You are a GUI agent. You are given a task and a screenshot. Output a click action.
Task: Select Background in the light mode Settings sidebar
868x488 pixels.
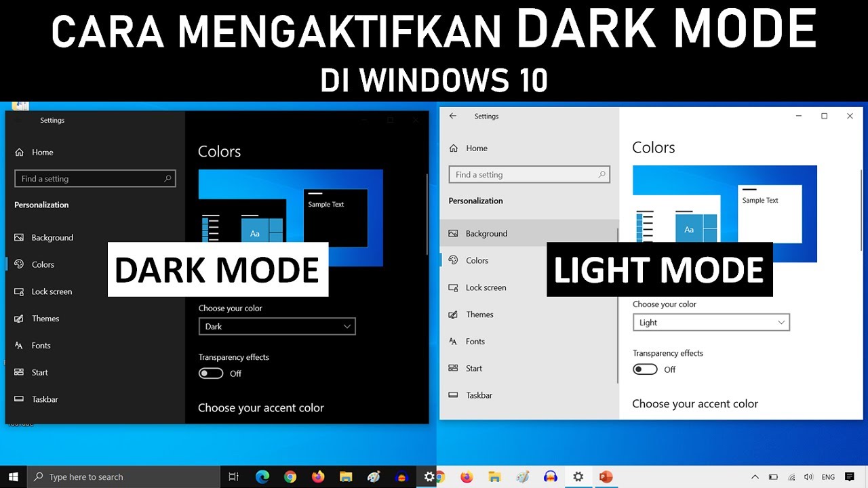tap(529, 234)
